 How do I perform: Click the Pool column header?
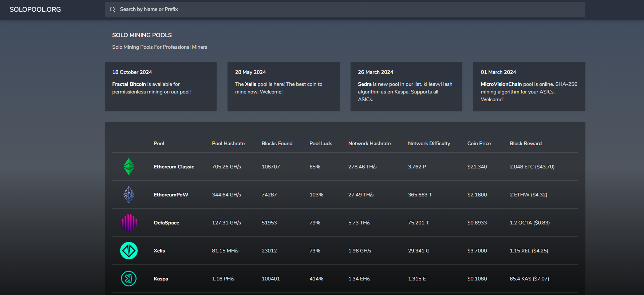pyautogui.click(x=159, y=143)
